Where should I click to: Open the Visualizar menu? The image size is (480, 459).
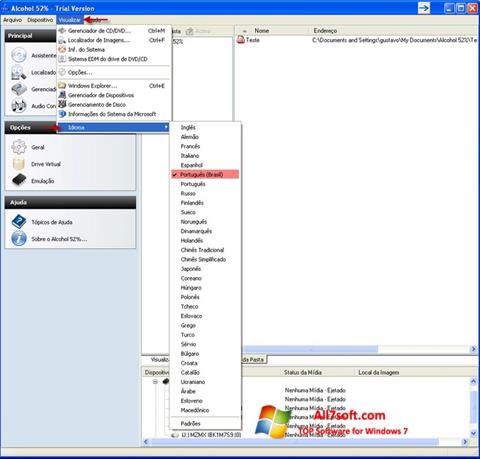click(70, 20)
